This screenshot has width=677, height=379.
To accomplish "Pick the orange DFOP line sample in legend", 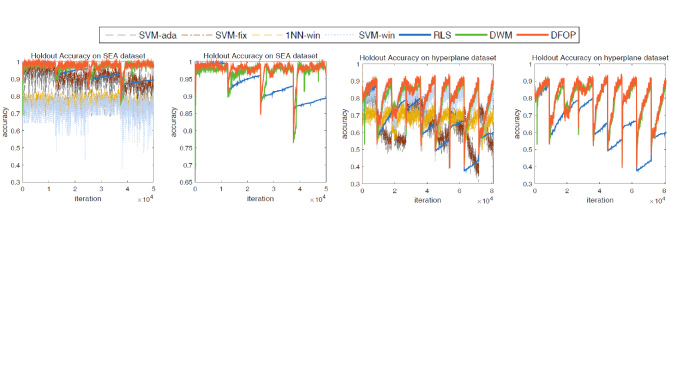I will [532, 35].
